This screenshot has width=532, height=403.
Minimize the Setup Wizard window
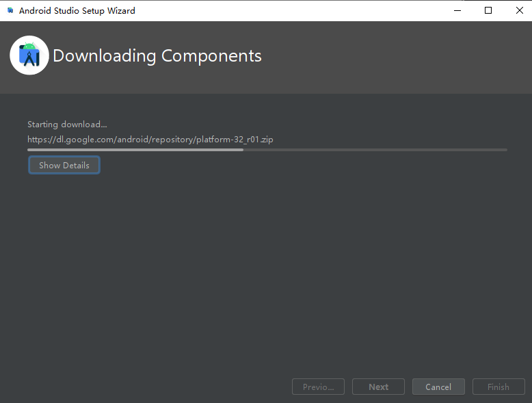[457, 10]
